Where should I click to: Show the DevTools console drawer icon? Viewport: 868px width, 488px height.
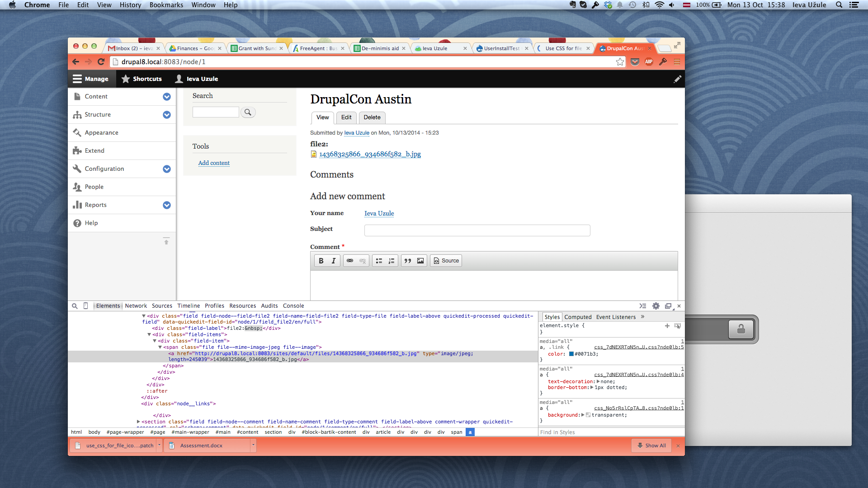coord(642,306)
